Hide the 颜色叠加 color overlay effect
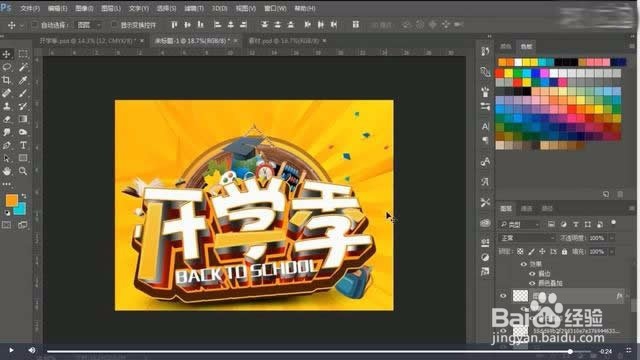640x360 pixels. pyautogui.click(x=532, y=283)
